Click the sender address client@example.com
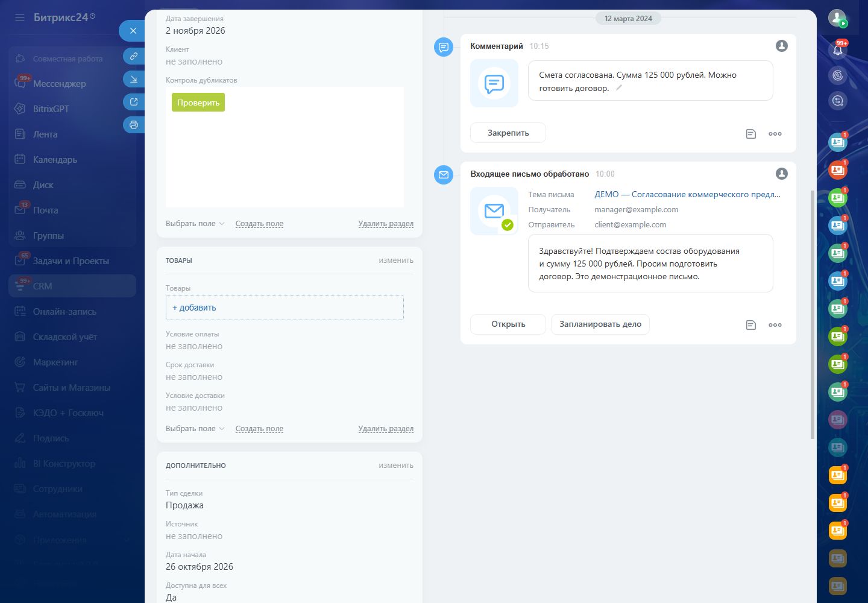868x603 pixels. (631, 225)
